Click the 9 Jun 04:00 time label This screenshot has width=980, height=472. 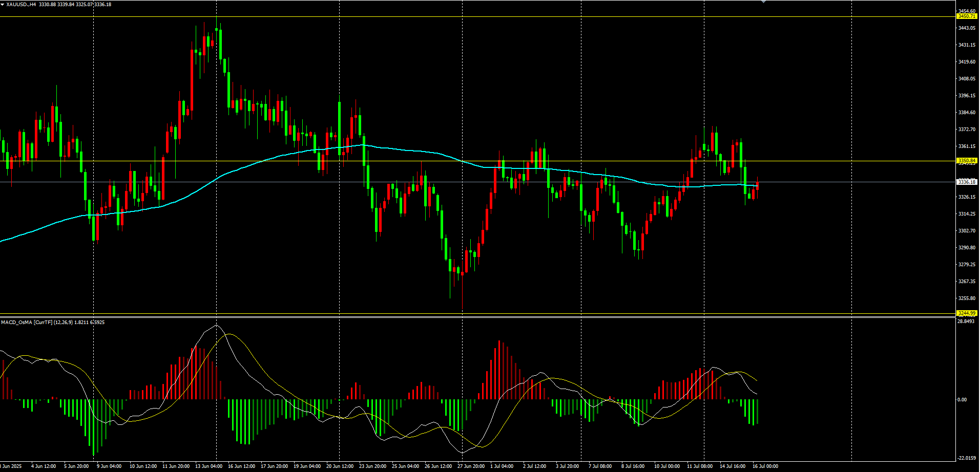point(109,466)
